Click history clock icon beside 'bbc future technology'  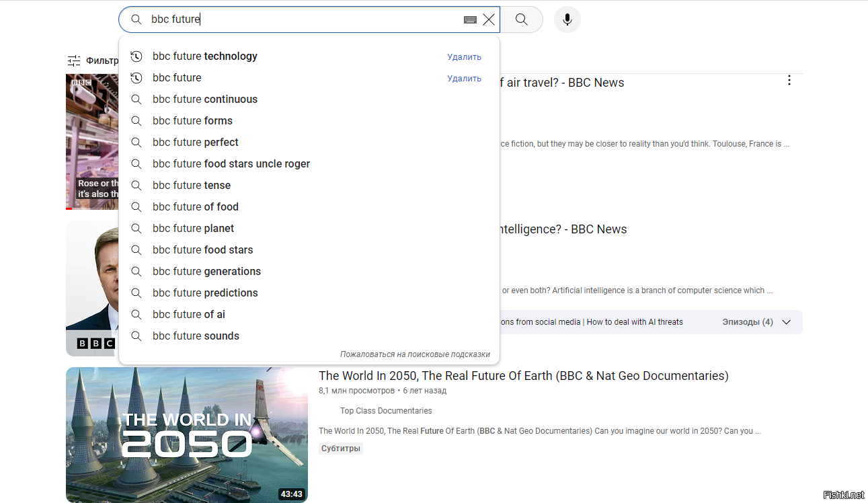[136, 56]
